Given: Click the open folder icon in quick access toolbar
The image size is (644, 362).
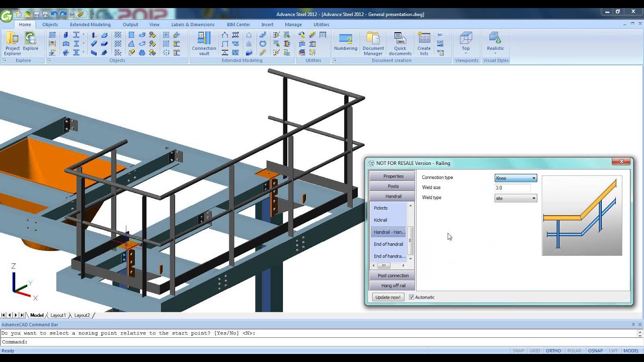Looking at the screenshot, I should (x=28, y=14).
